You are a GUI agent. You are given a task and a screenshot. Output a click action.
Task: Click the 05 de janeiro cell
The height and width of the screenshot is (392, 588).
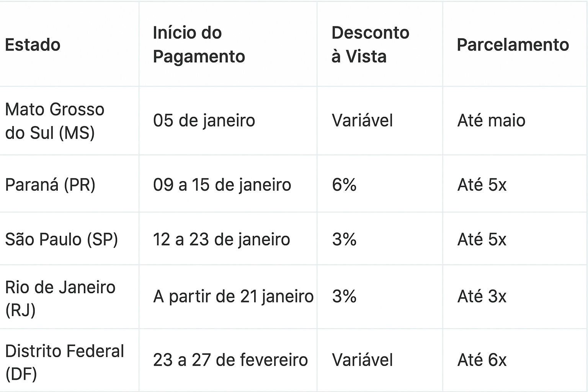click(x=204, y=121)
